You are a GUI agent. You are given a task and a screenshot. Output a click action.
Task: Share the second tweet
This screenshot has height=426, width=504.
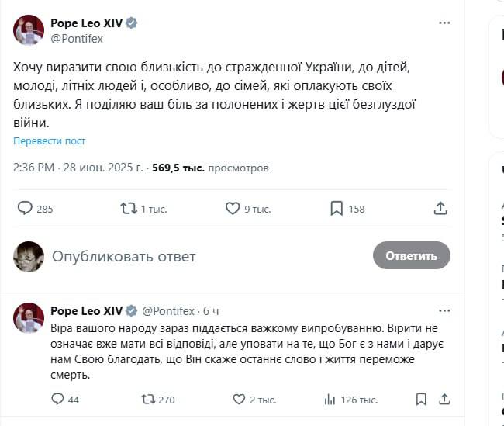tap(444, 399)
